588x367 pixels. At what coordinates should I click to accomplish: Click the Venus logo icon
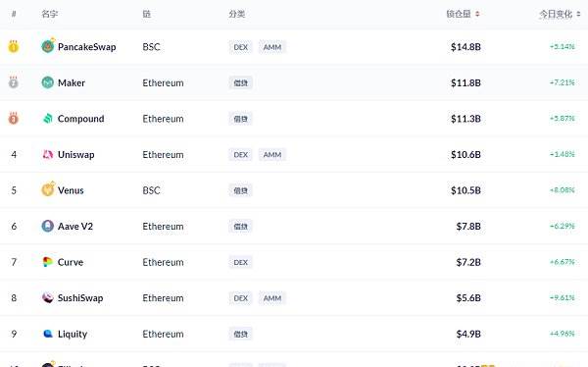point(48,189)
